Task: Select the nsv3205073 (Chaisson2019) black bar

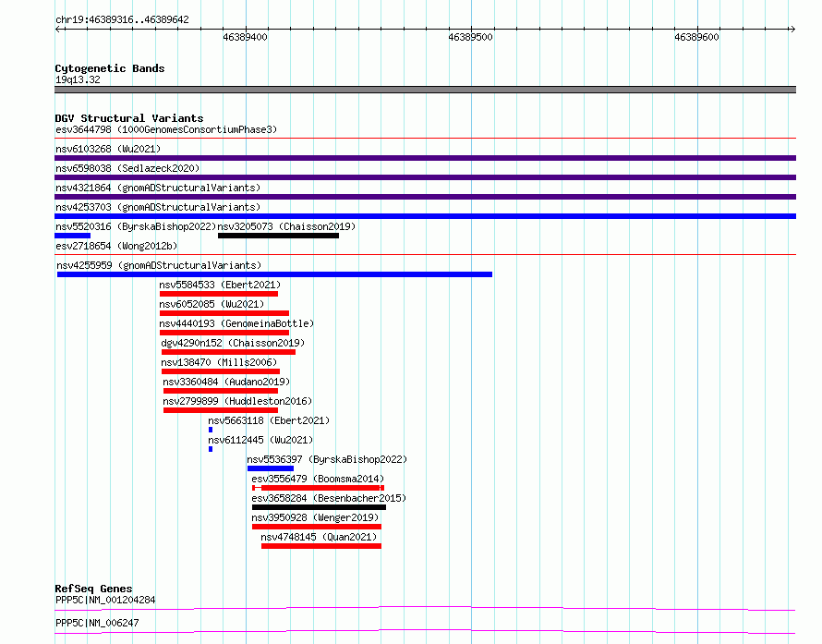Action: 278,236
